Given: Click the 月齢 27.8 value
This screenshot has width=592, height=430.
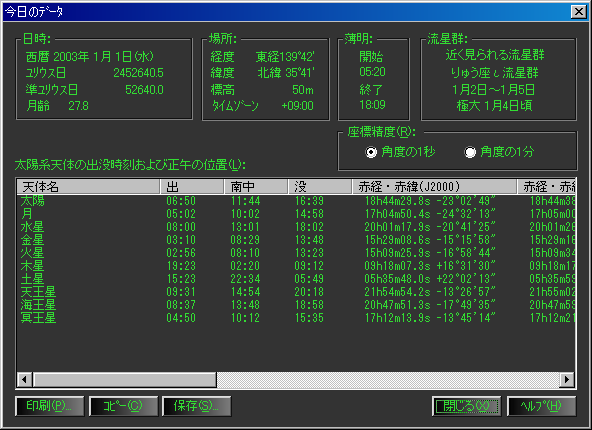Looking at the screenshot, I should point(79,106).
